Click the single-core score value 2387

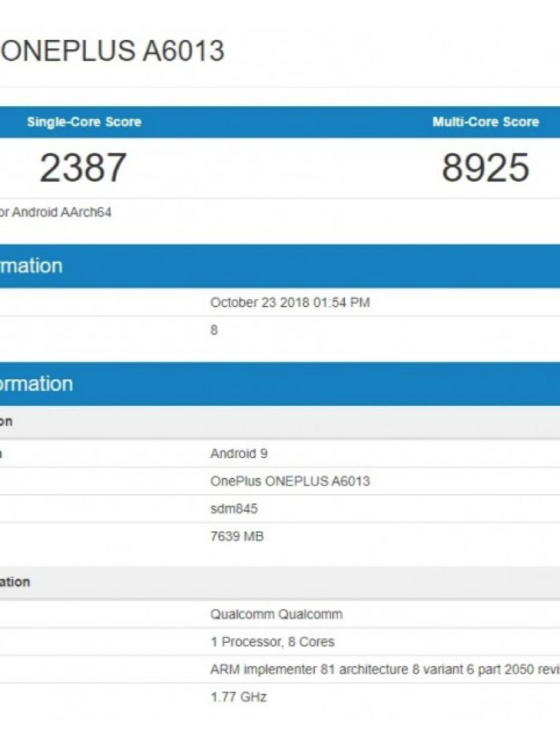coord(83,167)
